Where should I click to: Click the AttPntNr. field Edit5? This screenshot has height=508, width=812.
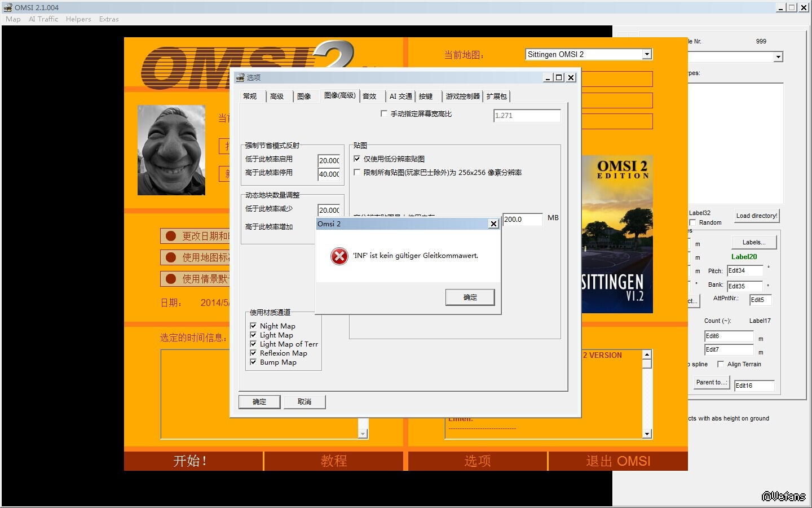(x=761, y=300)
